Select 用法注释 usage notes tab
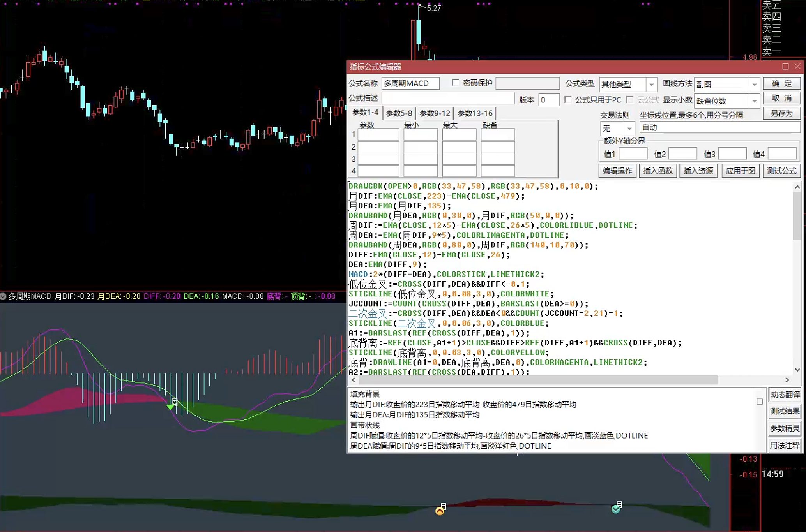 click(785, 445)
